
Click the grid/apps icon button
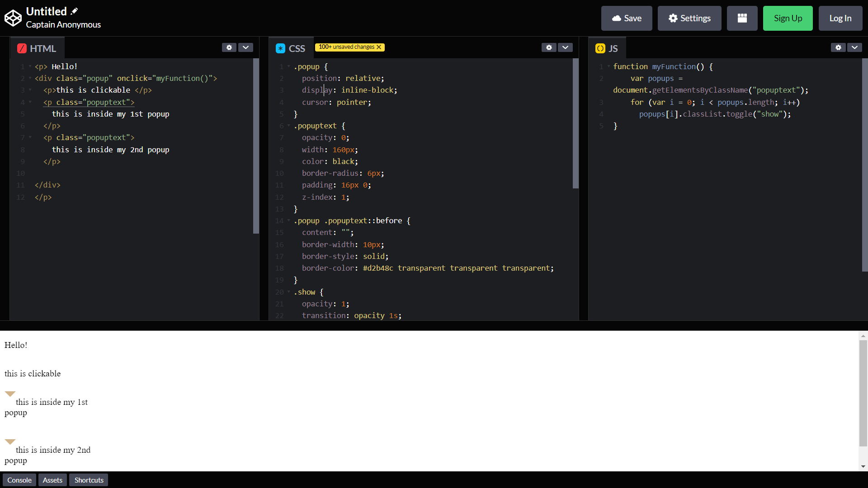pyautogui.click(x=742, y=18)
